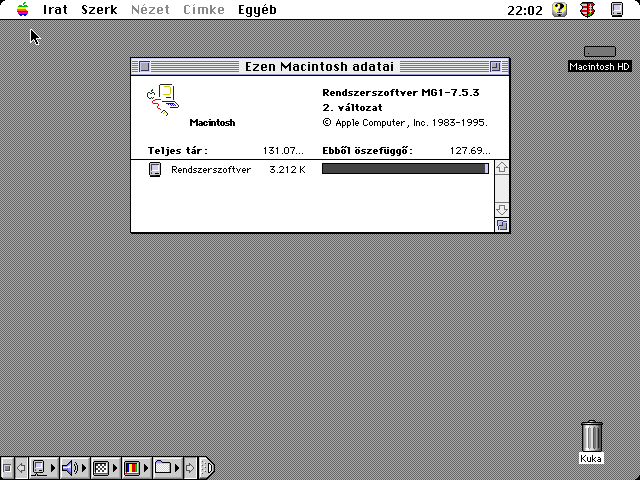Open the Balloon Help question mark menu

pos(560,9)
